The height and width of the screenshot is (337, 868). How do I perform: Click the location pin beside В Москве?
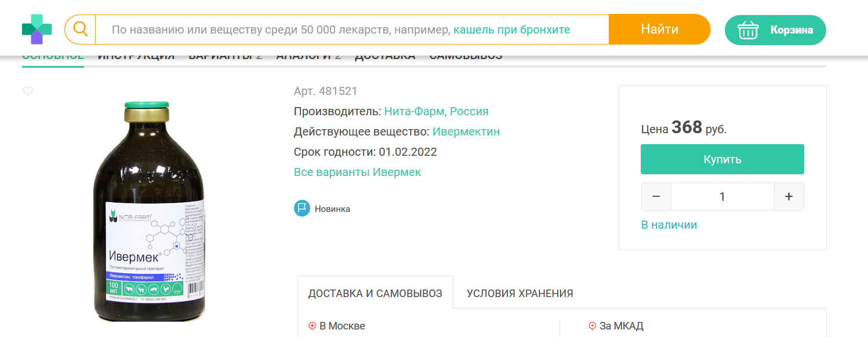point(312,326)
